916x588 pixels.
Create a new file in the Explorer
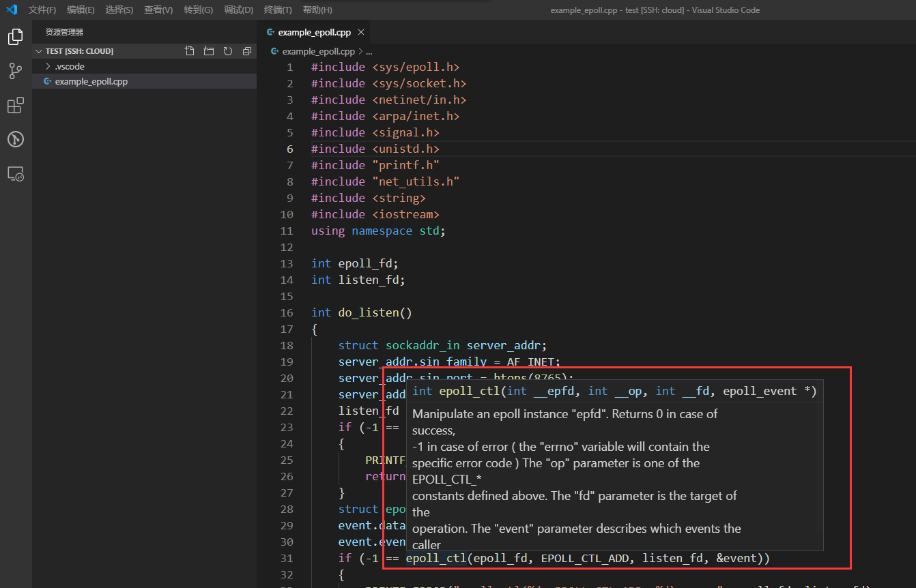(189, 50)
